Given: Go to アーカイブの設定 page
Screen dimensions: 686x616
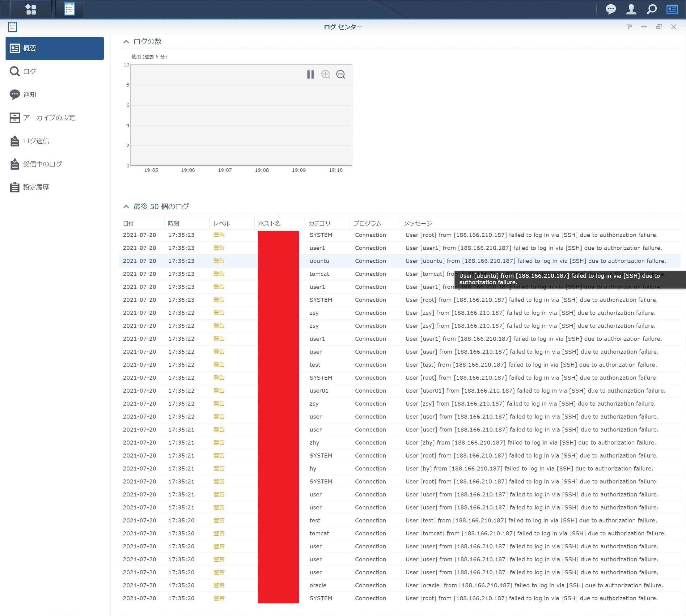Looking at the screenshot, I should (x=49, y=118).
